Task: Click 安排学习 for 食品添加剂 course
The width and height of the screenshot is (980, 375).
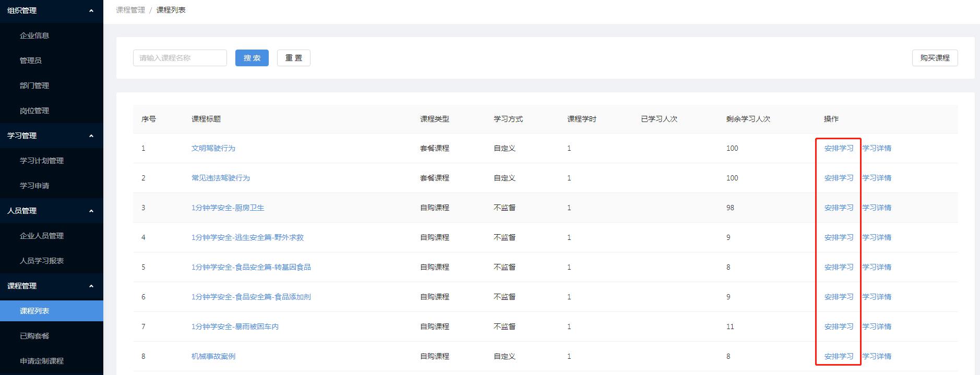Action: 839,297
